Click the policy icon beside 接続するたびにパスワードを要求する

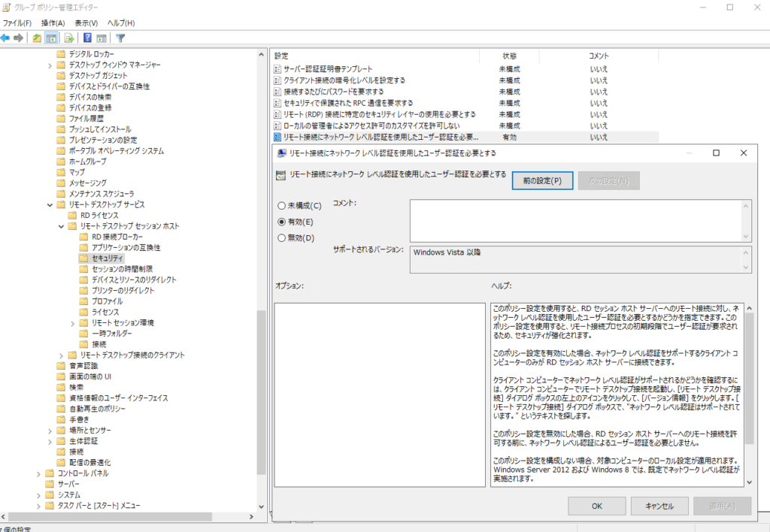[x=277, y=92]
